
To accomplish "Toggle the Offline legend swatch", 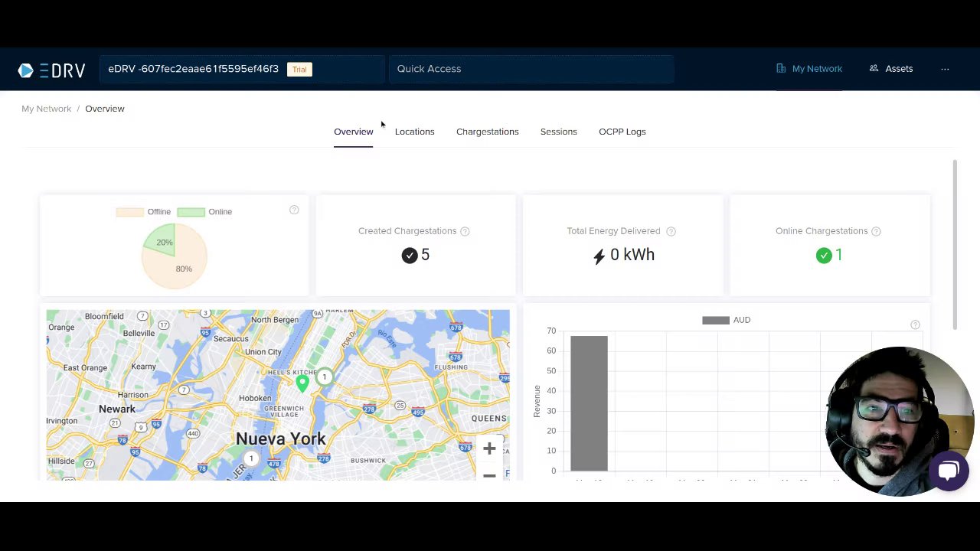I will 129,212.
